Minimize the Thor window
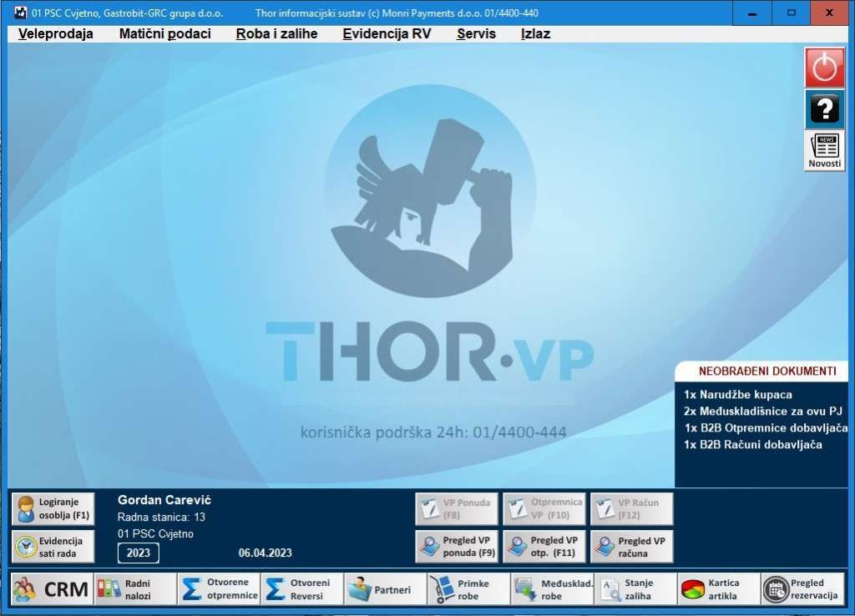The width and height of the screenshot is (855, 616). (752, 13)
